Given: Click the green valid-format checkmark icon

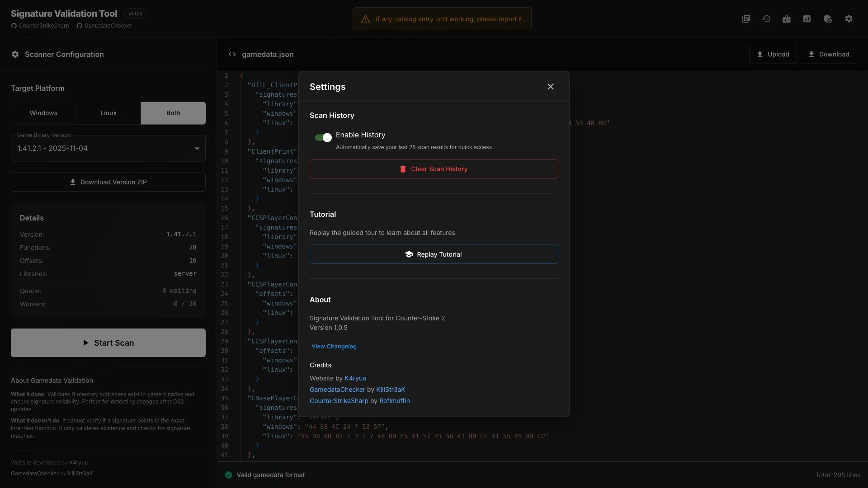Looking at the screenshot, I should (229, 475).
